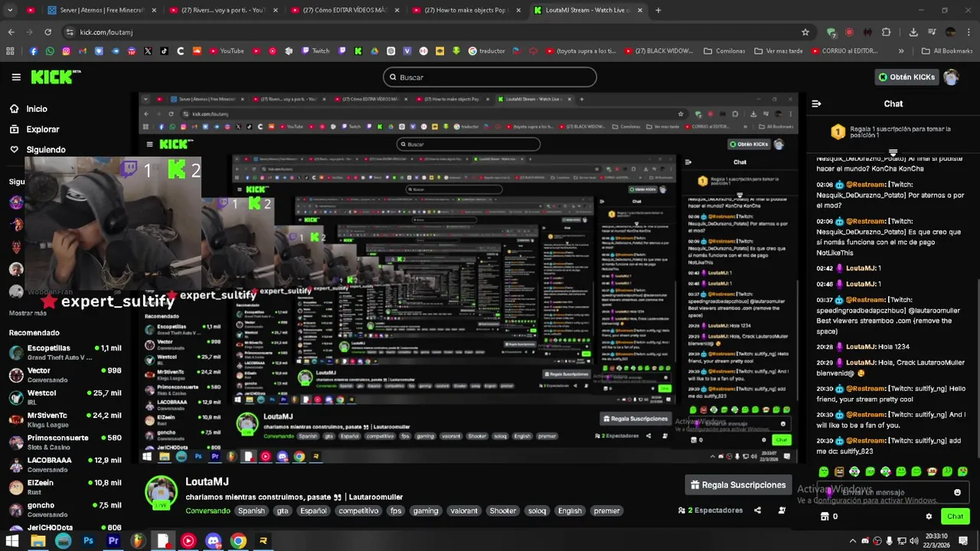The height and width of the screenshot is (551, 980).
Task: Open the chat settings gear icon
Action: point(929,517)
